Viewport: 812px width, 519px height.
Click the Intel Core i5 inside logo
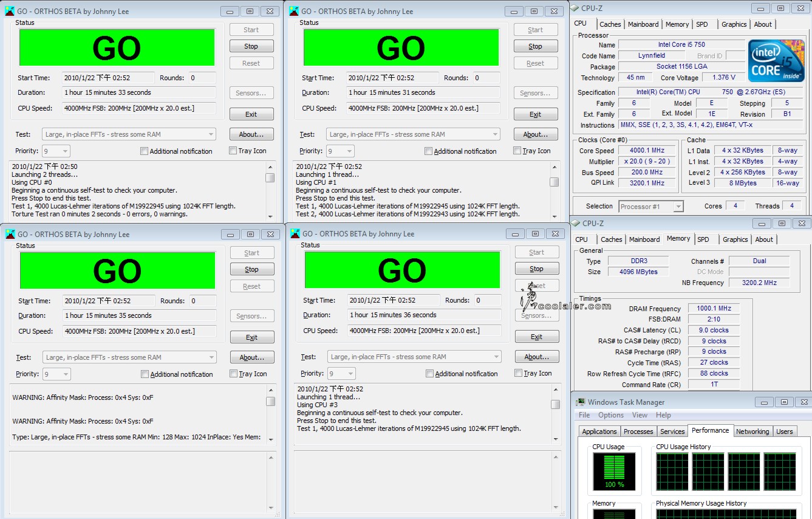[x=776, y=61]
